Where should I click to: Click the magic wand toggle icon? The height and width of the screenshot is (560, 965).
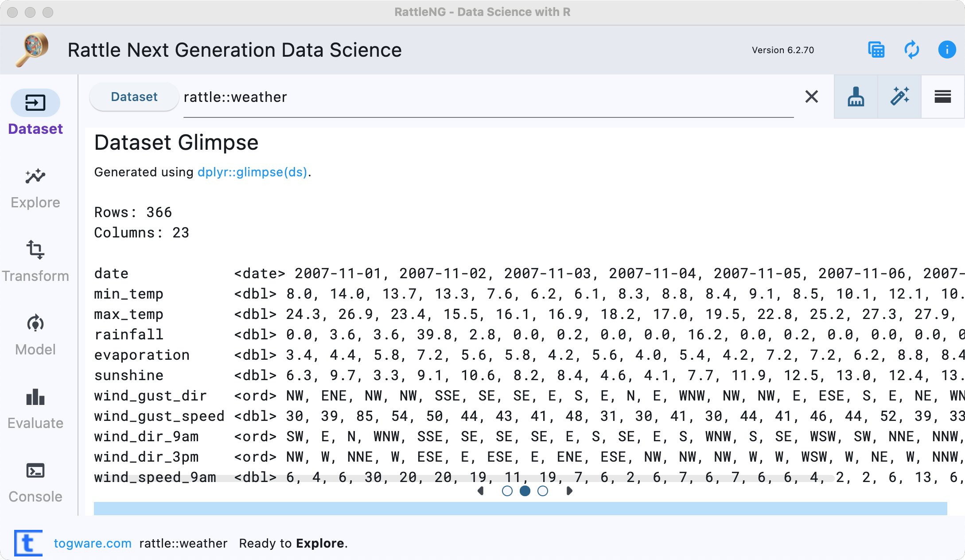tap(899, 97)
